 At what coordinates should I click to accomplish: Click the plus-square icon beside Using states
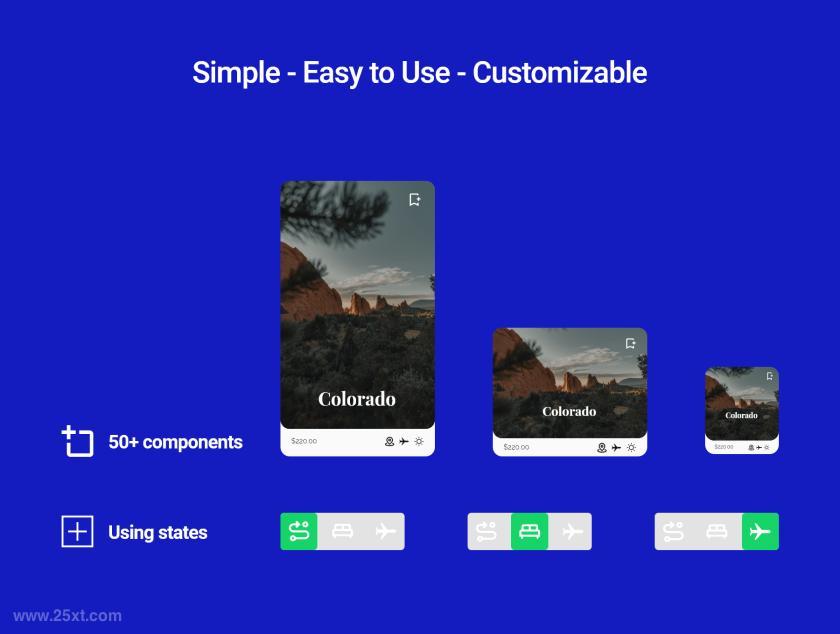(78, 532)
